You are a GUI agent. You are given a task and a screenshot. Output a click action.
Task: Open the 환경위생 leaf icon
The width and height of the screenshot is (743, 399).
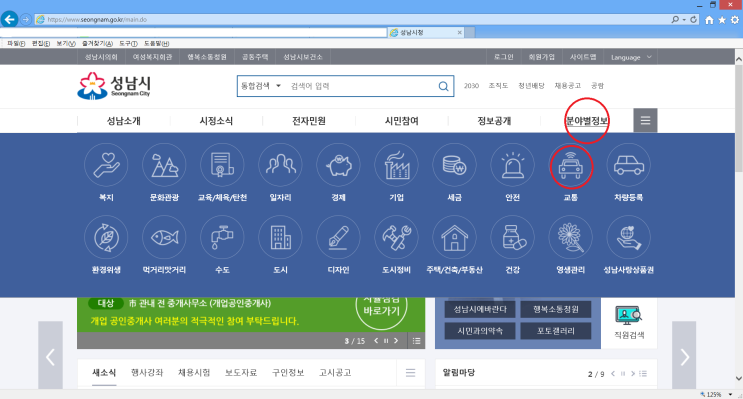(106, 237)
